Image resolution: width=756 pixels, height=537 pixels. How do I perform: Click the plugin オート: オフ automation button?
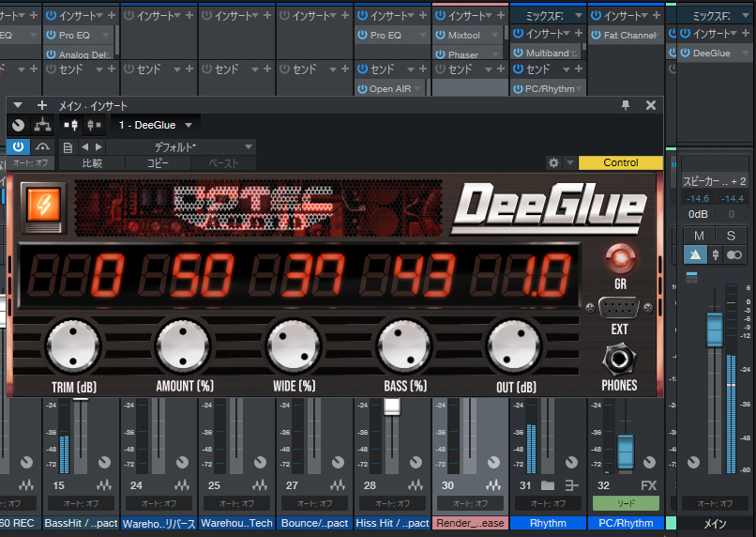[30, 163]
